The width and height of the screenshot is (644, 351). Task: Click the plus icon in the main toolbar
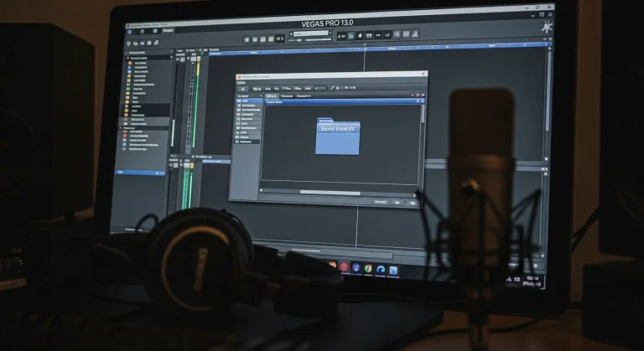click(360, 36)
